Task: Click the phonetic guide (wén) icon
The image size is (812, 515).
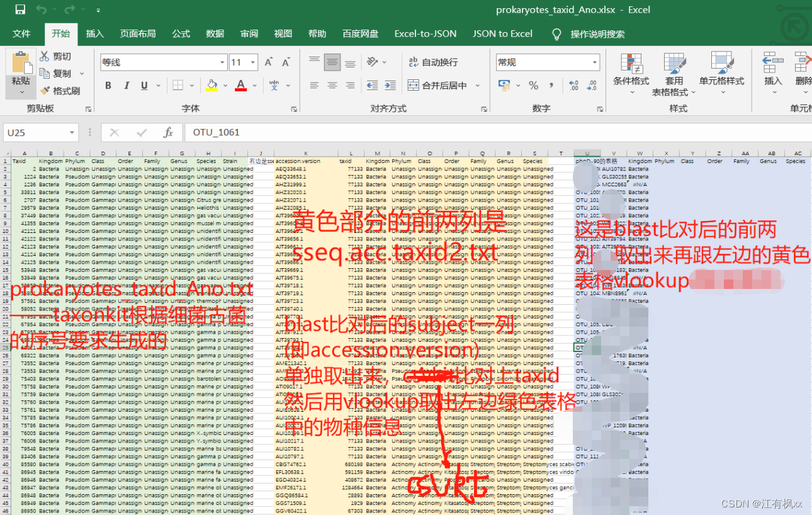Action: (274, 86)
